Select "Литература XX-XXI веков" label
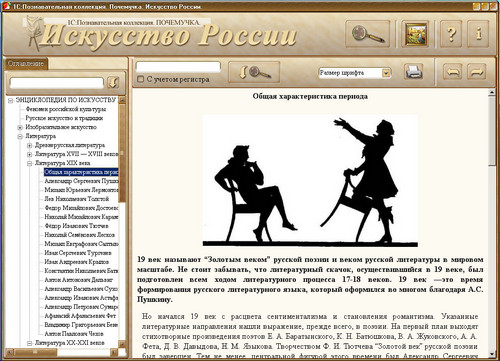 tap(70, 343)
